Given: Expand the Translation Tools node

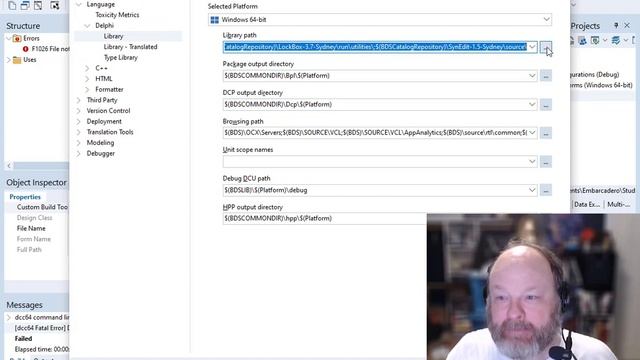Looking at the screenshot, I should pyautogui.click(x=79, y=132).
